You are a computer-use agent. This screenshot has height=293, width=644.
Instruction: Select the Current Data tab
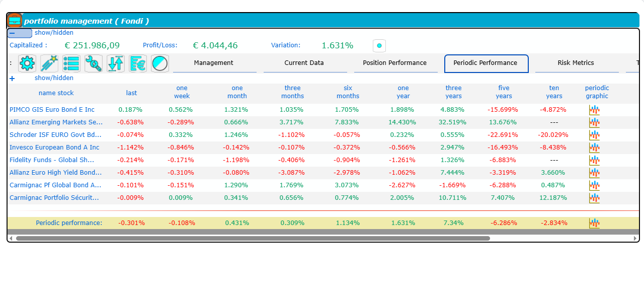pos(304,63)
